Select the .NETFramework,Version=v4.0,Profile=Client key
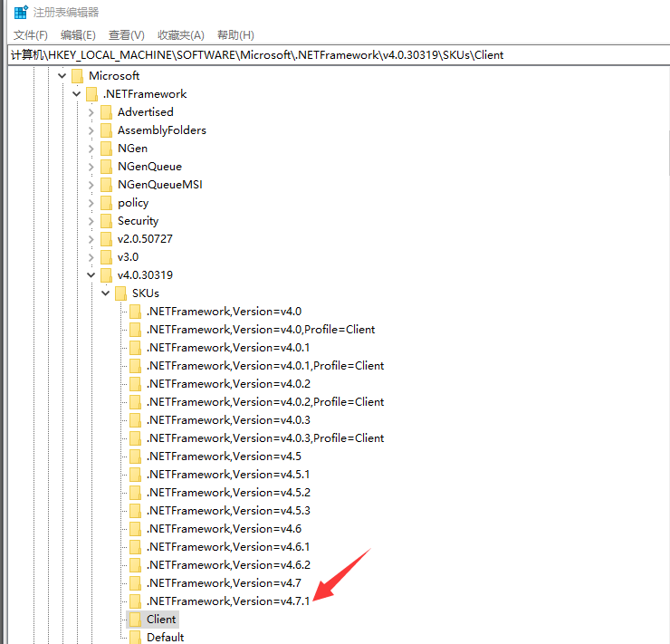 coord(261,330)
